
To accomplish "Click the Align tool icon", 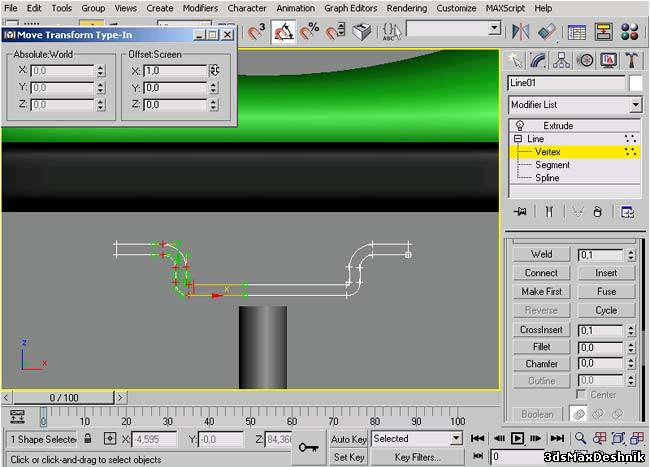I will click(547, 31).
